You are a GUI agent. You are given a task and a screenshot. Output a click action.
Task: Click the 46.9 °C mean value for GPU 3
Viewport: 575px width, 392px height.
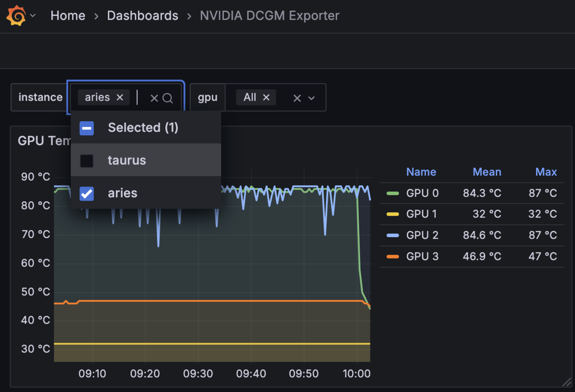point(482,256)
